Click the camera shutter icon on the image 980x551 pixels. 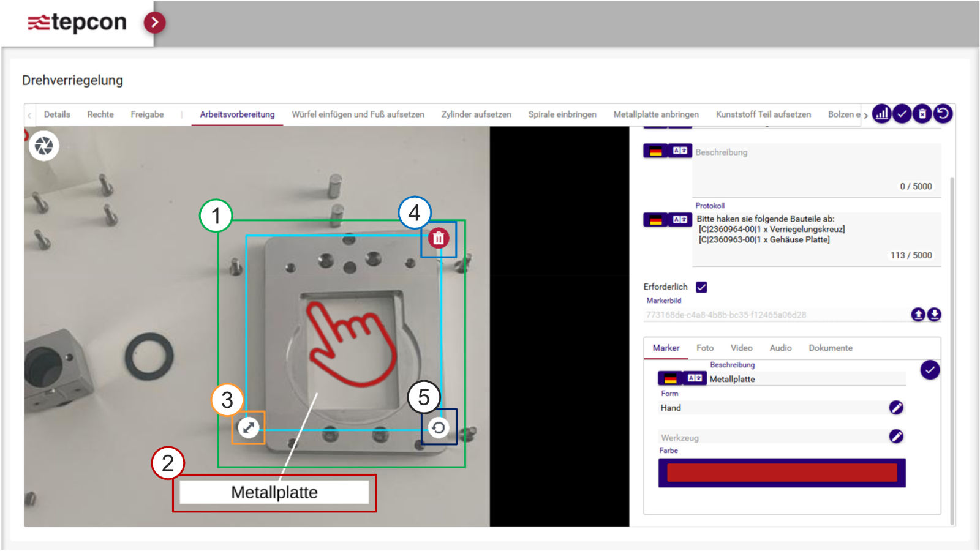point(43,146)
